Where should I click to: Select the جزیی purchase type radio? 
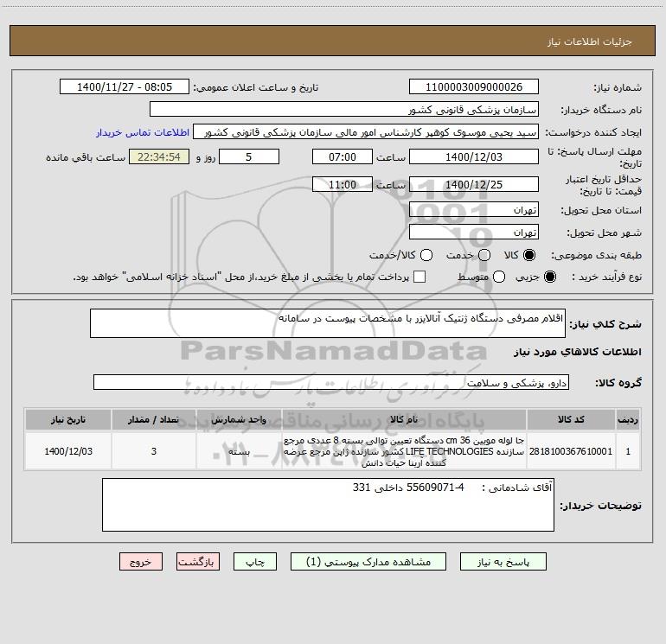550,277
